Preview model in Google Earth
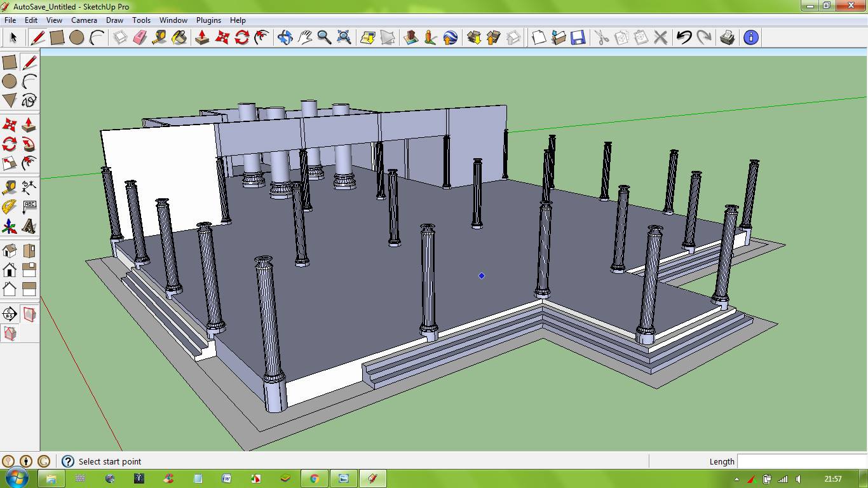 pos(450,37)
